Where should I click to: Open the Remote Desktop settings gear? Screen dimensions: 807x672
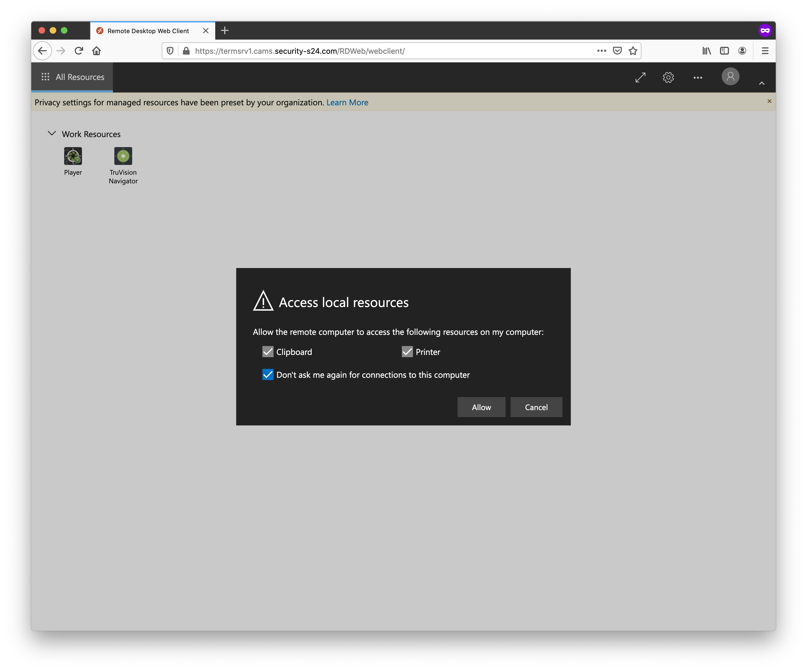(668, 77)
